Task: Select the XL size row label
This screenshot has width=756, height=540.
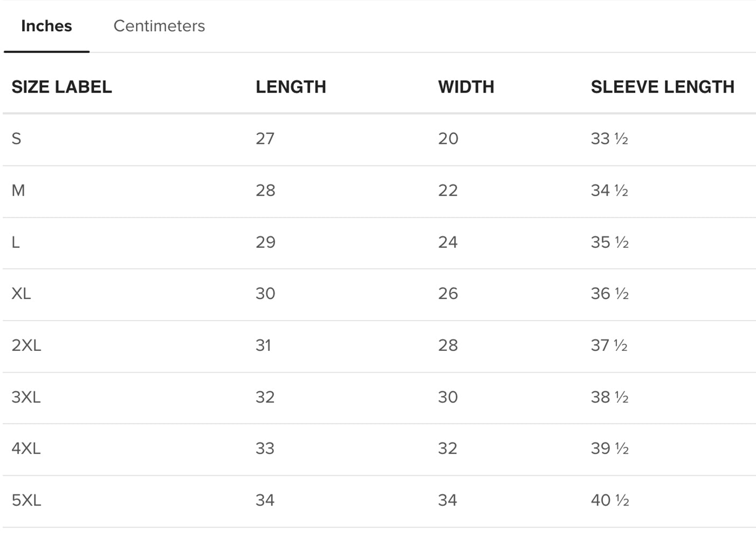Action: [x=21, y=293]
